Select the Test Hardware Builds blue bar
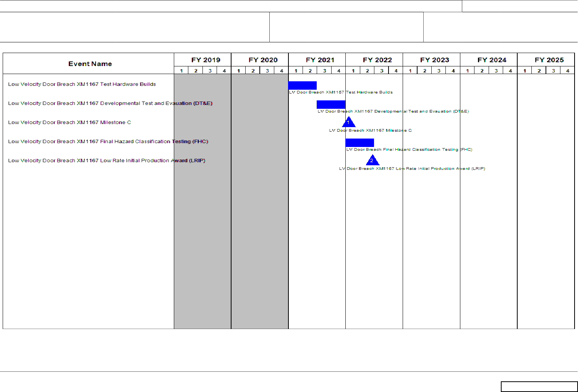 [302, 85]
